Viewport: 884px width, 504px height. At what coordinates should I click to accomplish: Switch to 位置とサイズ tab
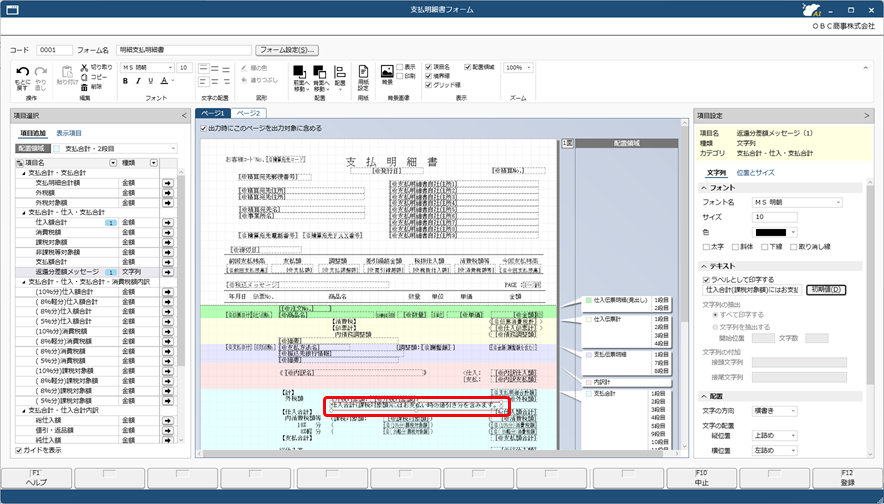755,173
